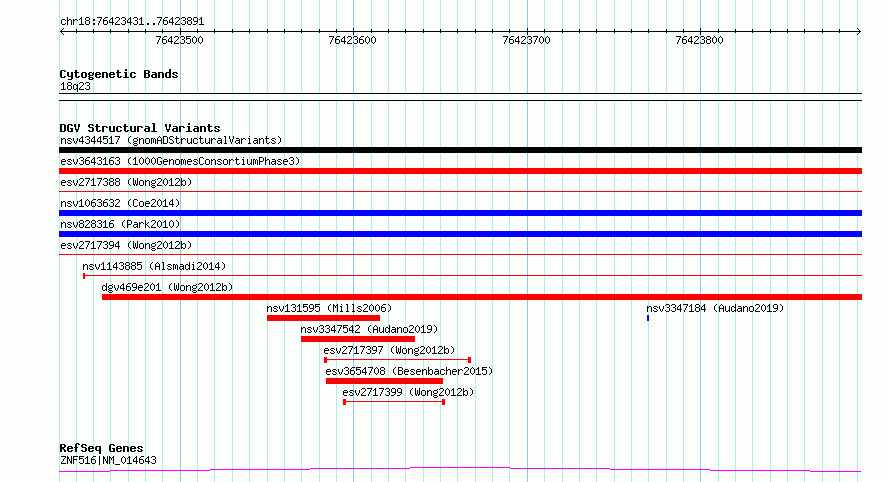Click the 18q23 band label
Screen dimensions: 890x482
(x=75, y=86)
